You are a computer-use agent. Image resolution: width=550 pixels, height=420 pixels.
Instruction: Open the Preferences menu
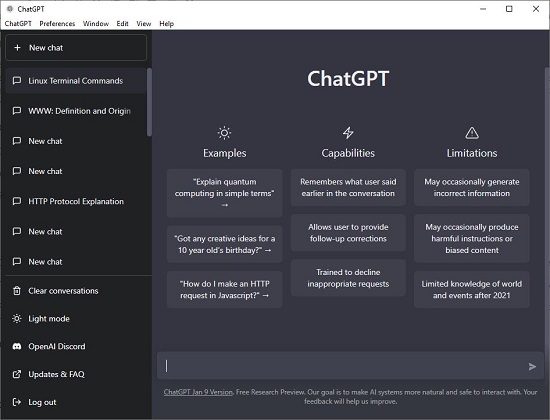57,24
